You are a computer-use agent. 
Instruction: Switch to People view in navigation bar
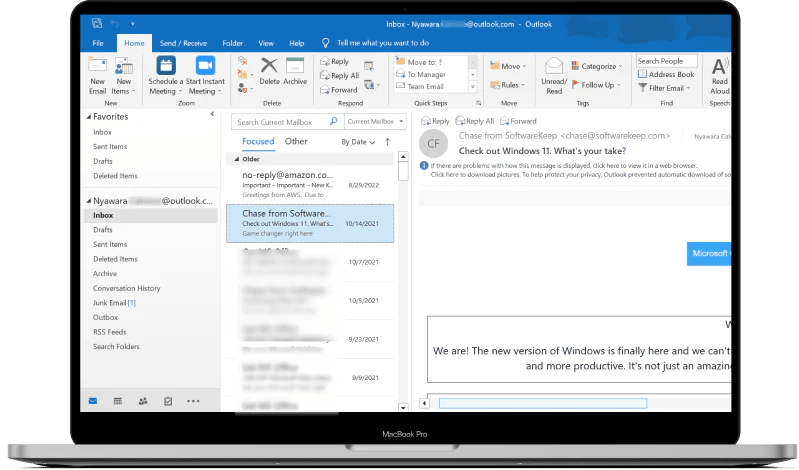click(x=143, y=401)
